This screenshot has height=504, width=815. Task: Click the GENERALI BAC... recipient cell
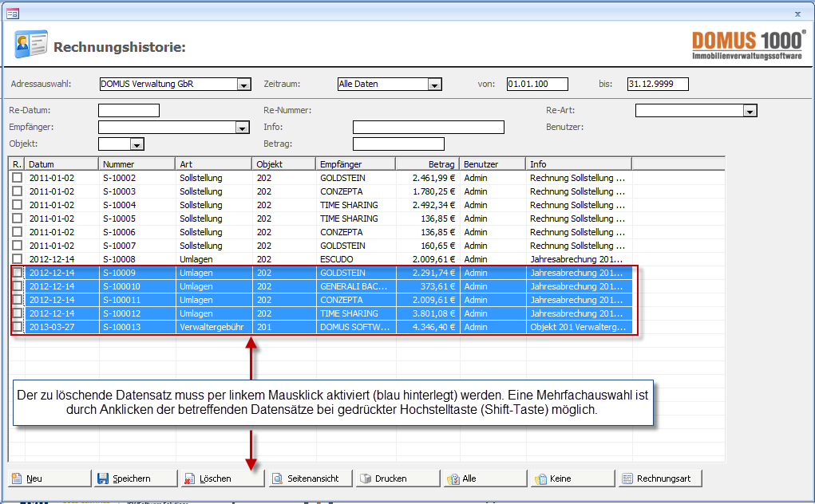[354, 286]
